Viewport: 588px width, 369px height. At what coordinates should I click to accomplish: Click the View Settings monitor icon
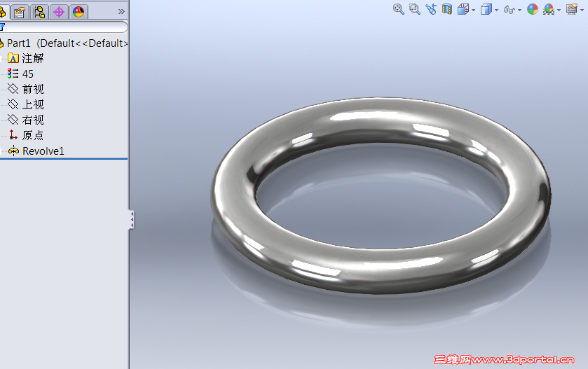pyautogui.click(x=571, y=9)
